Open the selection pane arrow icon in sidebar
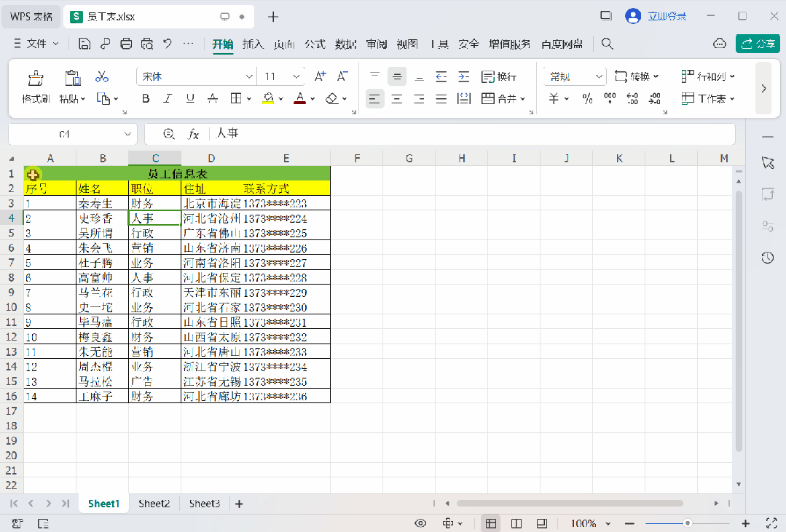The image size is (786, 532). coord(768,163)
